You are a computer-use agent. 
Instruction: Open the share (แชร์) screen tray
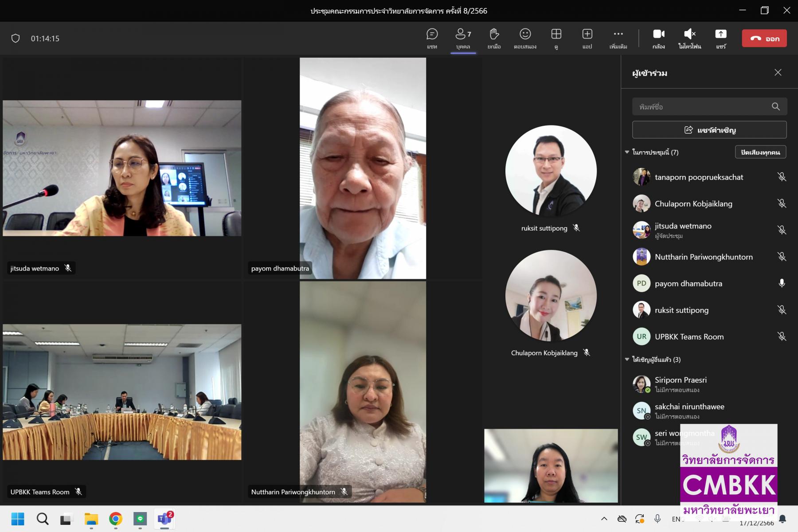[721, 39]
